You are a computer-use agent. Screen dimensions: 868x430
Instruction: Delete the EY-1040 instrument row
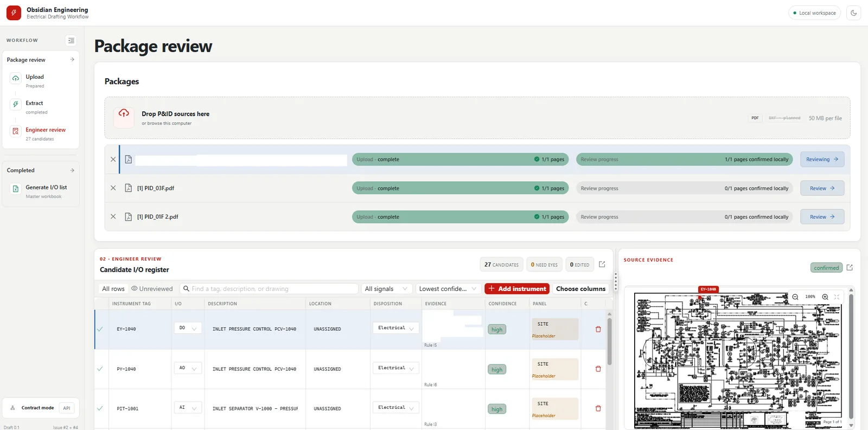tap(598, 329)
